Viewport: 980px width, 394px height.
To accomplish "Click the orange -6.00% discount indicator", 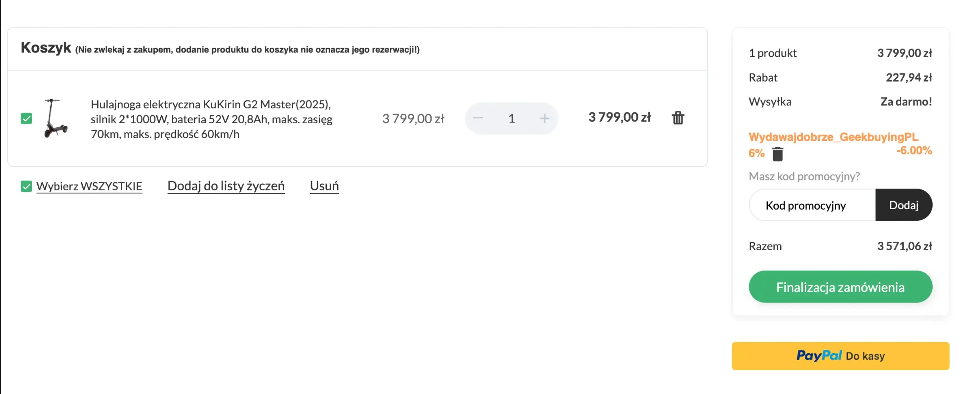I will 915,151.
